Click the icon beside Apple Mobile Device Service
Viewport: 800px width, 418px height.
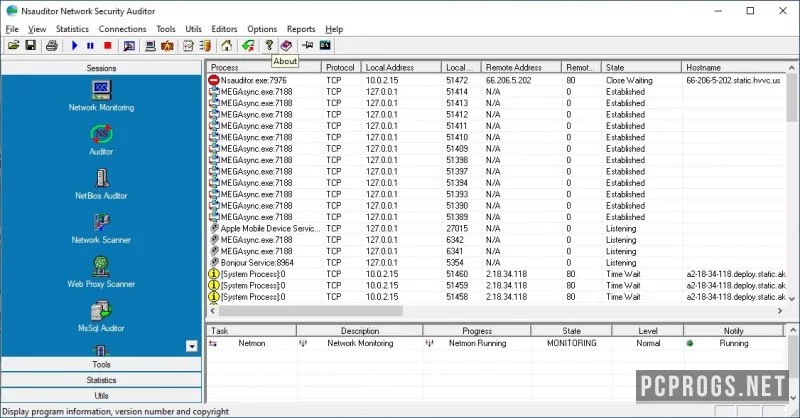tap(214, 228)
